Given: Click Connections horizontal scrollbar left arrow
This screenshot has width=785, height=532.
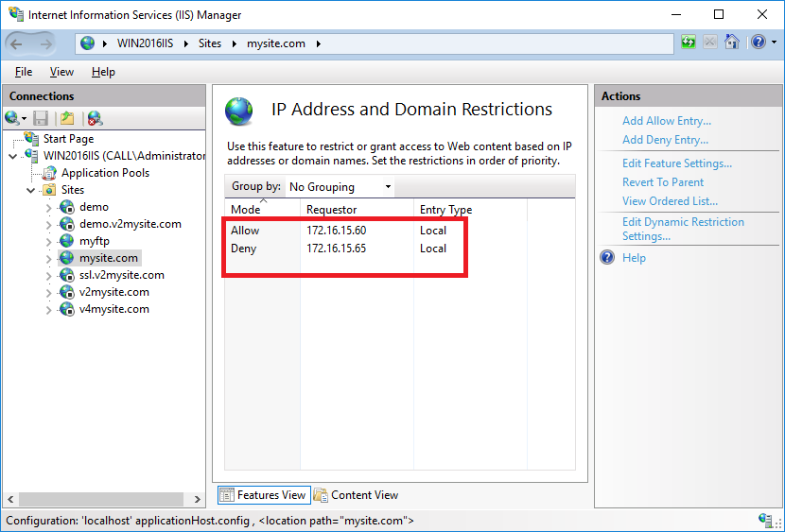Looking at the screenshot, I should [10, 499].
